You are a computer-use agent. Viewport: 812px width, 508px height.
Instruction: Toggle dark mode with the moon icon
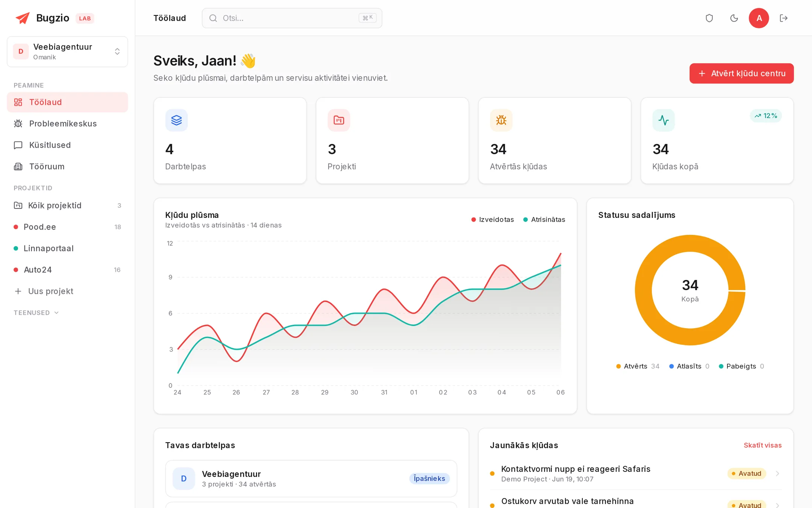734,18
